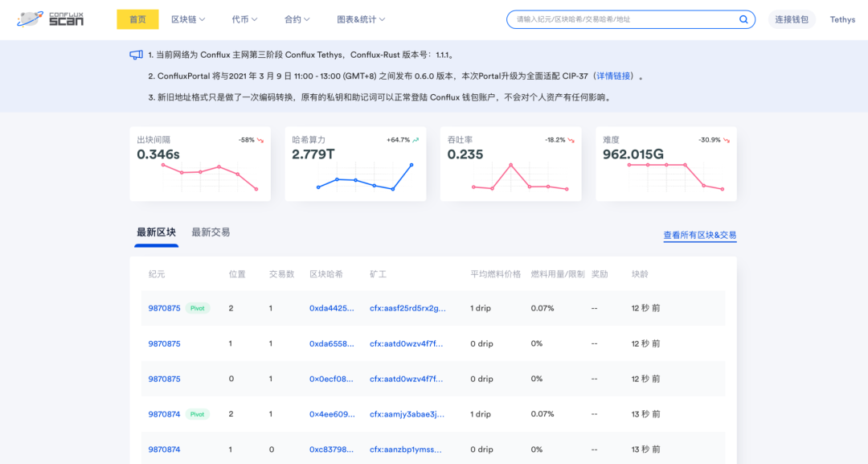The image size is (868, 464).
Task: Click the hash rate uptrend arrow icon
Action: pyautogui.click(x=416, y=140)
